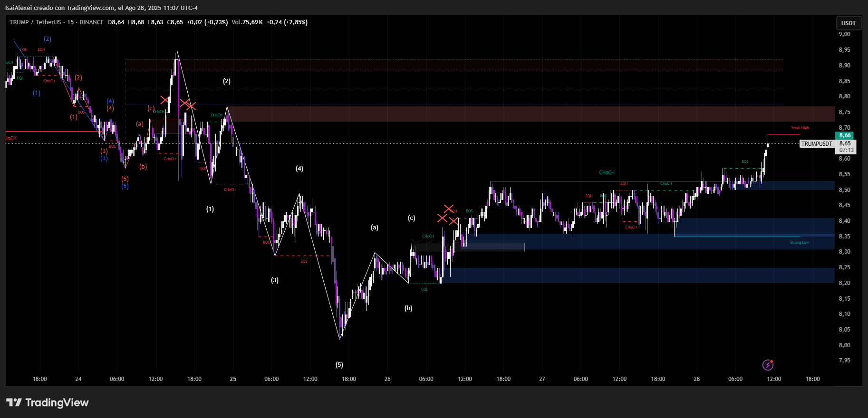Open the USDT currency selector

(848, 23)
